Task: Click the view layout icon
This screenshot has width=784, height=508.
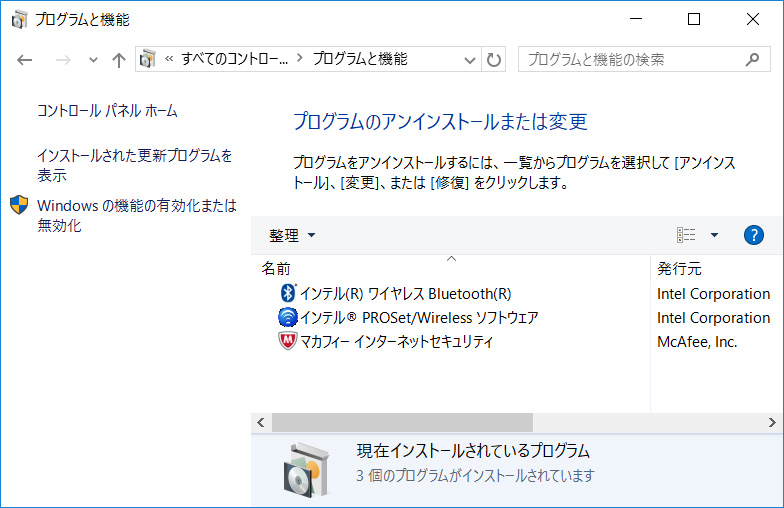Action: click(x=686, y=235)
